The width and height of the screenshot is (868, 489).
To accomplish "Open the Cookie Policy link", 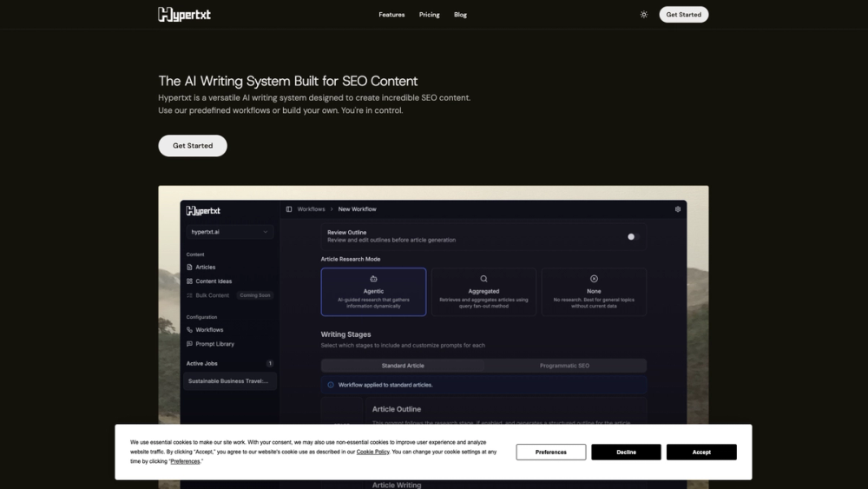I will (372, 452).
